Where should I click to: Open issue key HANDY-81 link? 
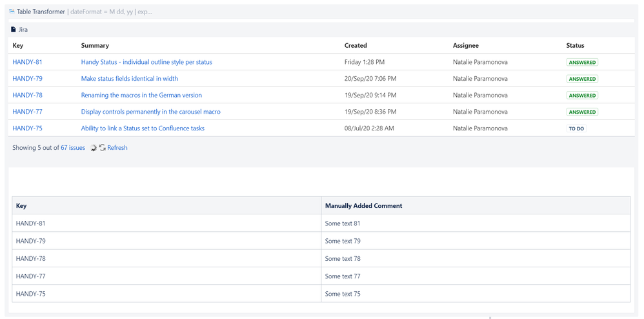(x=27, y=63)
